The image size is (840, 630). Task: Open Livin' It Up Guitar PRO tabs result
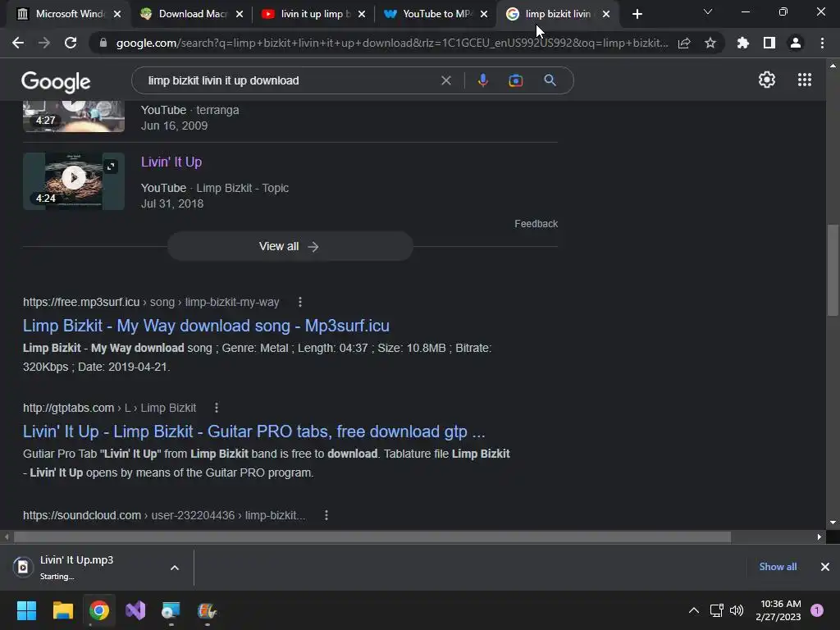(x=254, y=431)
